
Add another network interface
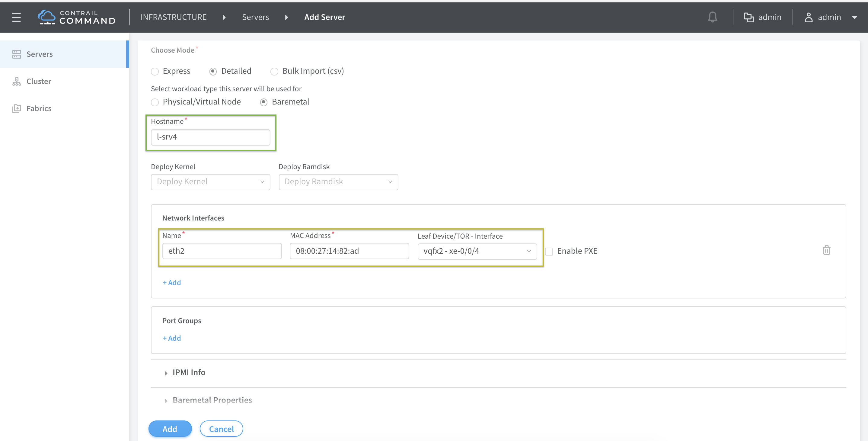click(172, 282)
